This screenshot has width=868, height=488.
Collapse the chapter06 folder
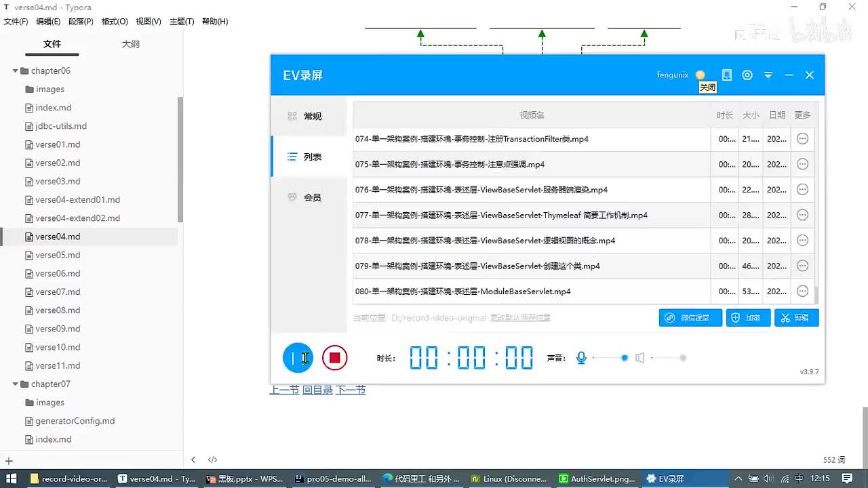click(x=15, y=70)
